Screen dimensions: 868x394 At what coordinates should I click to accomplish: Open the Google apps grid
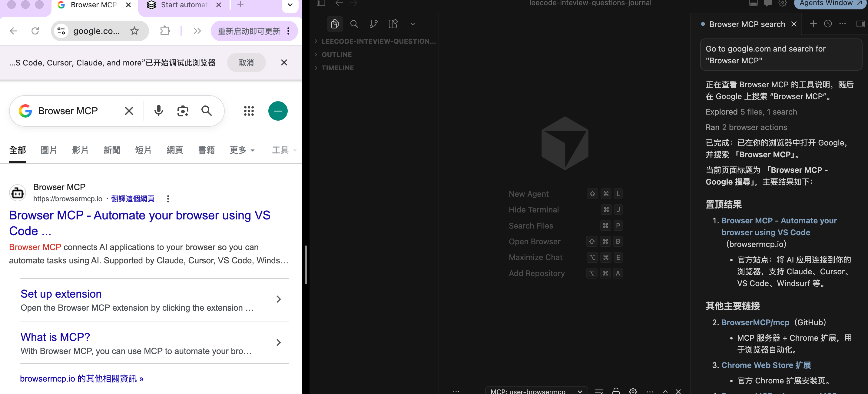[x=249, y=111]
